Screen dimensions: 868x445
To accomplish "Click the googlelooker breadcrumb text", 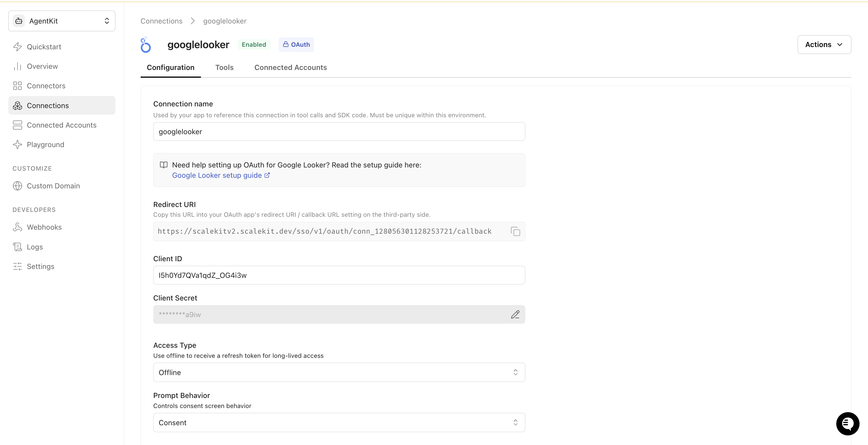I will click(x=225, y=21).
